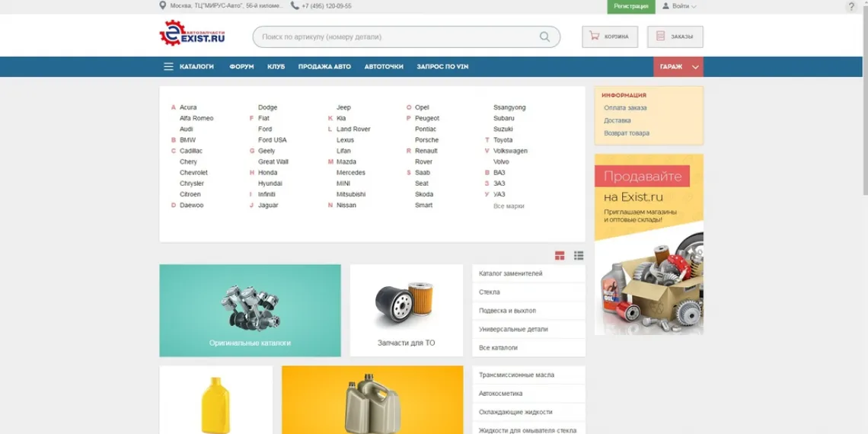Select the Acura brand link
868x434 pixels.
click(187, 107)
